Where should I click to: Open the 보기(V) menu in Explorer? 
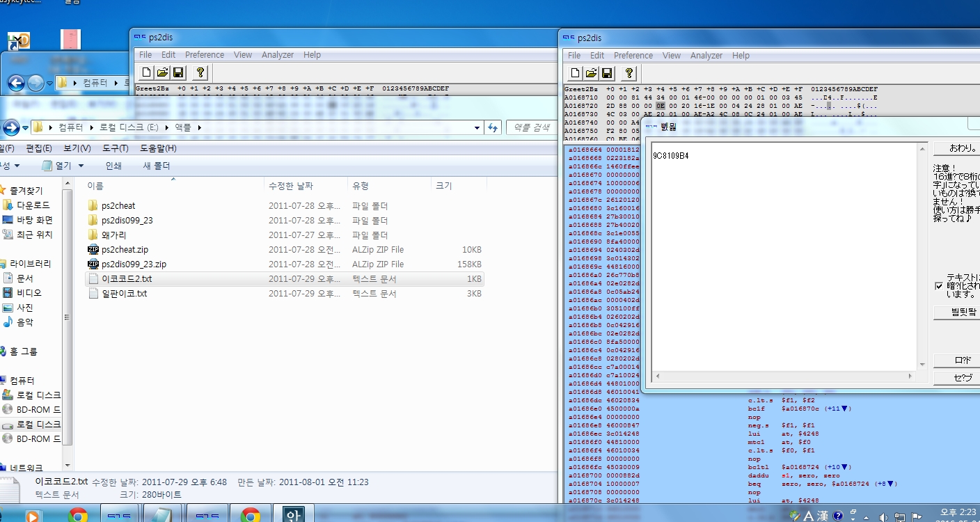pyautogui.click(x=77, y=148)
